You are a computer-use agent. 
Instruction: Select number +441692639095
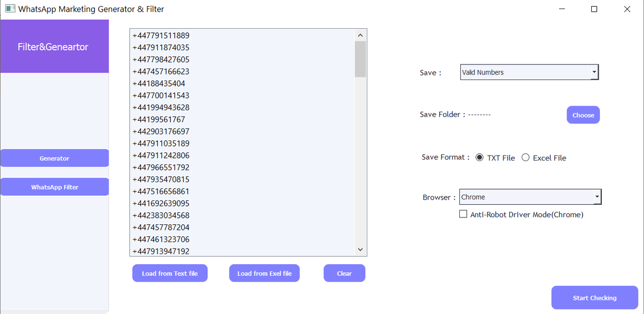coord(161,203)
